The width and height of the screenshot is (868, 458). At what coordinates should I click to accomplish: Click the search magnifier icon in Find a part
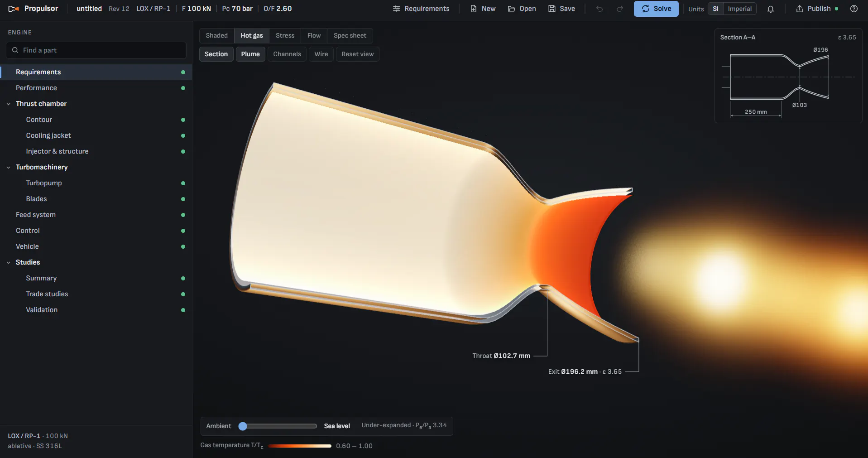[15, 50]
